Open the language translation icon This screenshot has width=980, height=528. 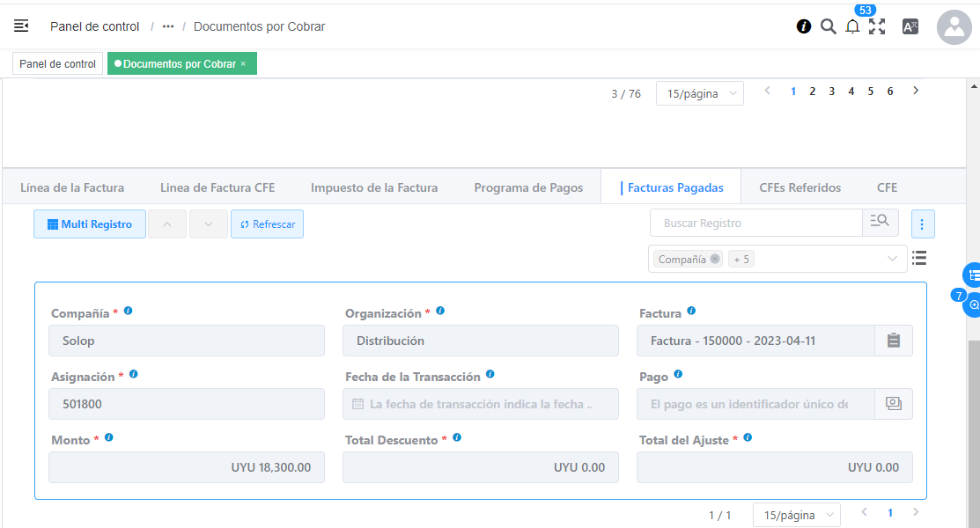[x=910, y=26]
